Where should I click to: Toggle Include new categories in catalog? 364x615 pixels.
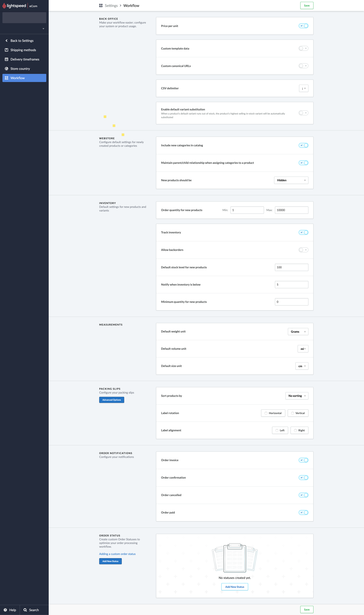[303, 145]
